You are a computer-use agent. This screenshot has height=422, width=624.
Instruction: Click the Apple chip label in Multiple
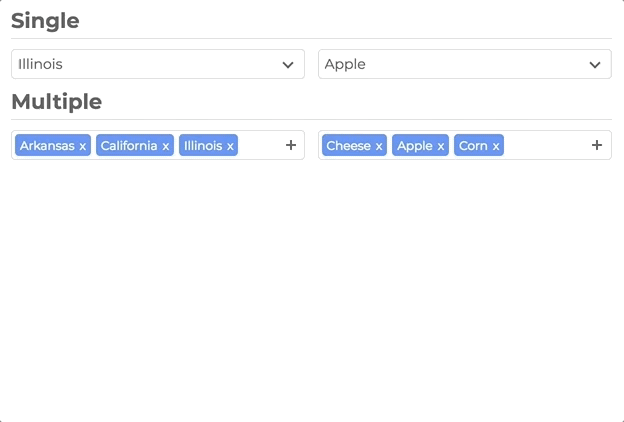tap(415, 146)
